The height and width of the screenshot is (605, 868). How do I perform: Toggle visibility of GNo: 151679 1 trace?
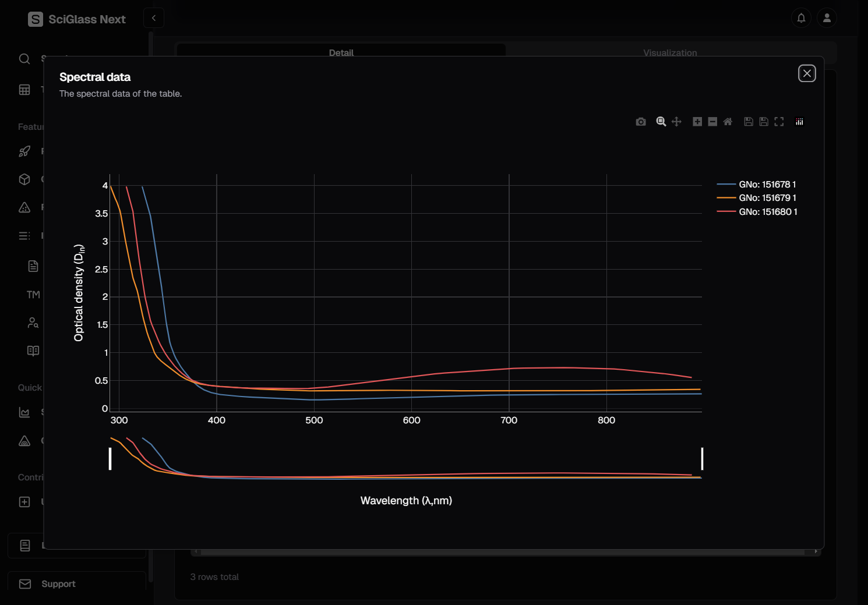point(767,198)
